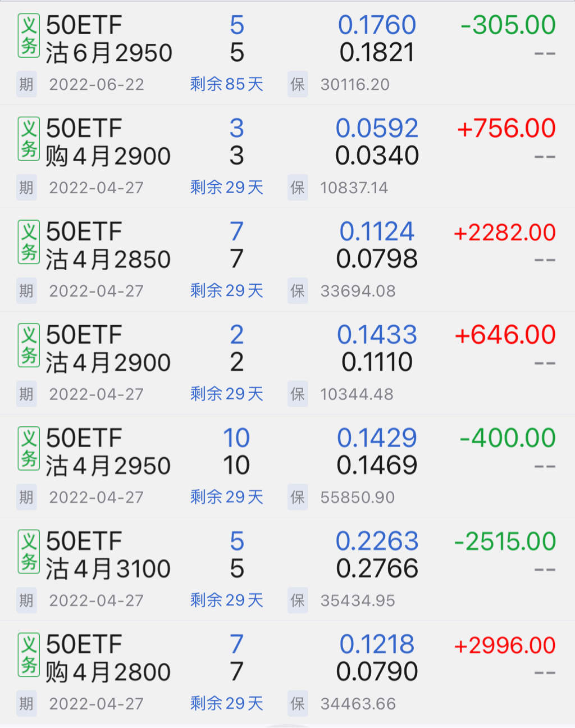575x728 pixels.
Task: Tap the 保 icon next to 55850.90
Action: coord(298,497)
